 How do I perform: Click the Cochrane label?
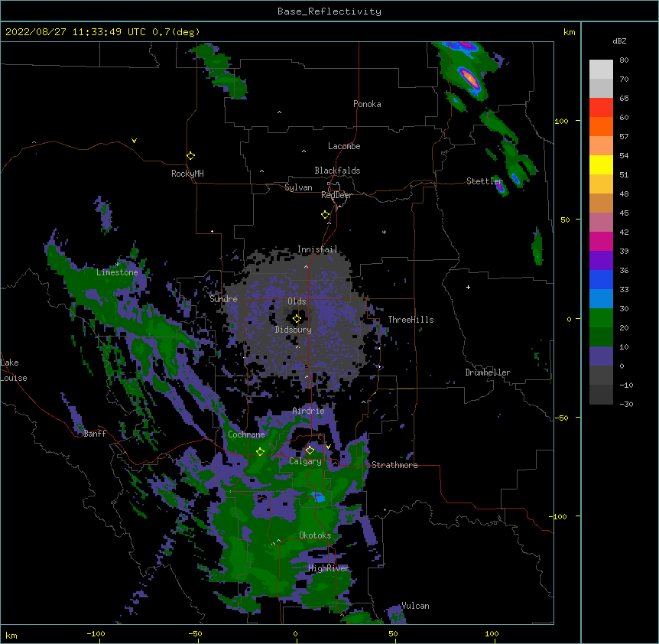[x=246, y=434]
